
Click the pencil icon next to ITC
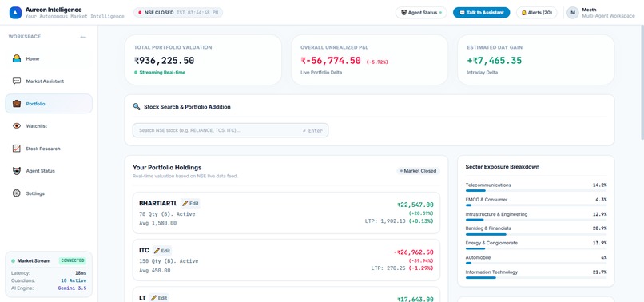click(x=157, y=251)
